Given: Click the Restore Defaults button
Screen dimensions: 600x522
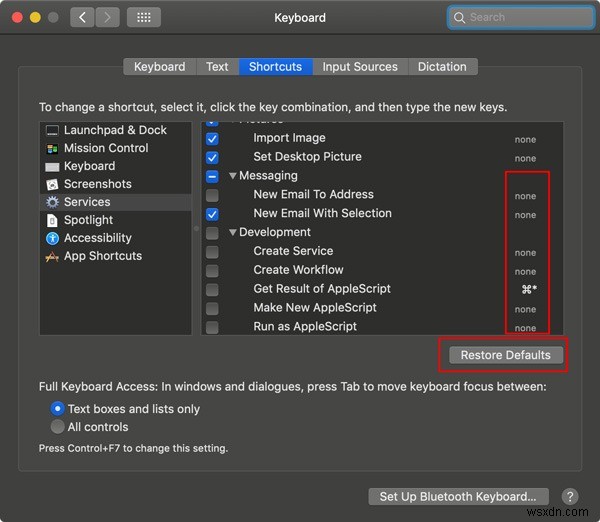Looking at the screenshot, I should (x=505, y=355).
